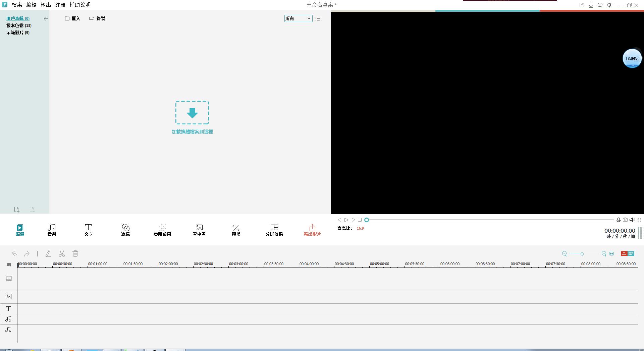644x351 pixels.
Task: Click the second audio track music icon
Action: pos(9,330)
